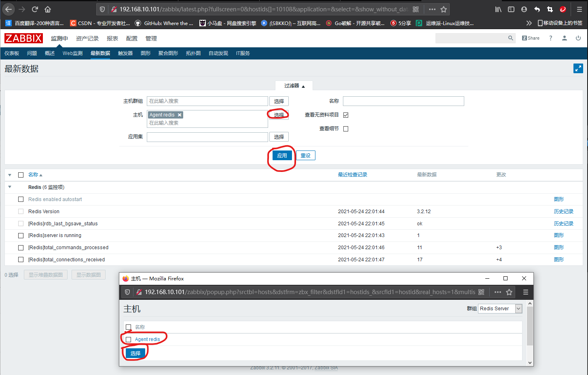Open the Inventory top menu
This screenshot has width=588, height=375.
coord(87,38)
